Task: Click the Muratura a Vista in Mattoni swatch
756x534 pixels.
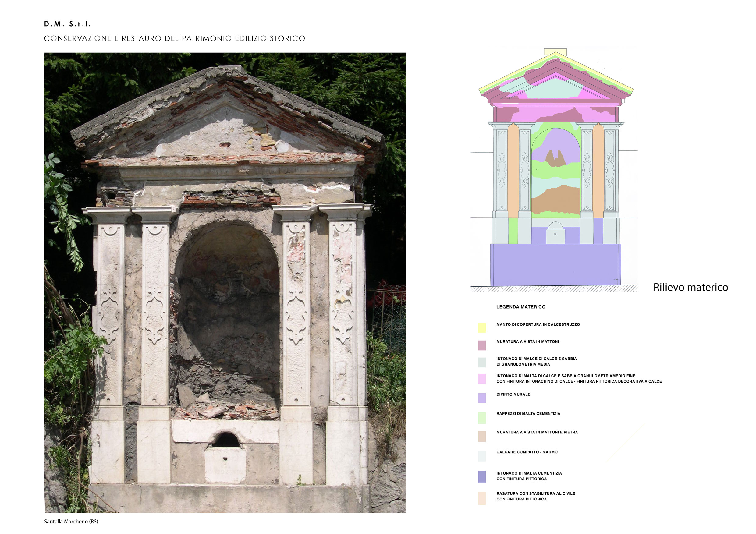Action: (x=482, y=345)
